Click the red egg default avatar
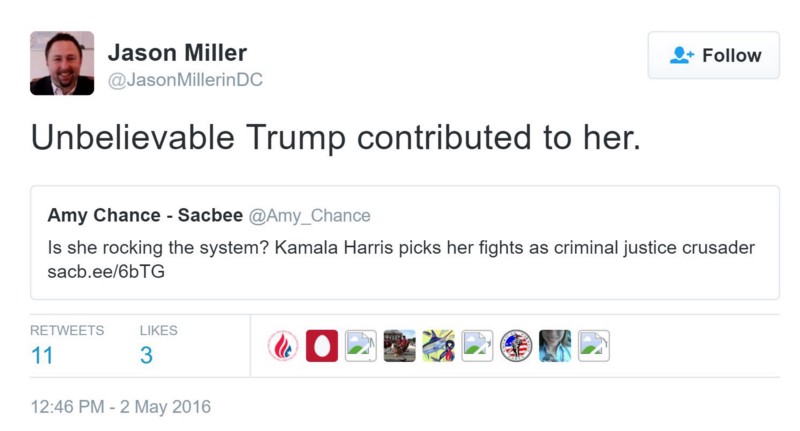Viewport: 800px width, 431px height. point(321,346)
